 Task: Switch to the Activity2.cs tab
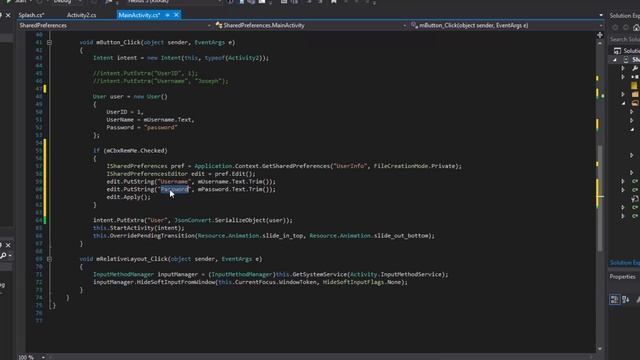coord(81,15)
